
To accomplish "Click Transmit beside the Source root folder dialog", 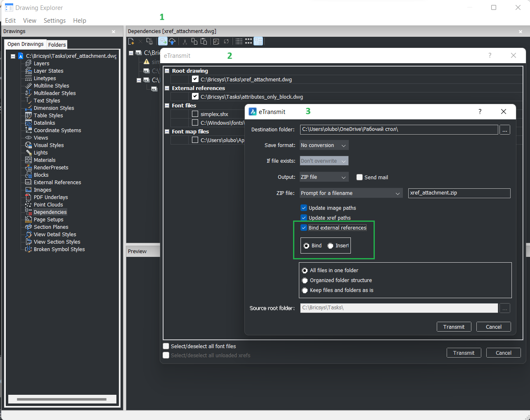I will tap(454, 327).
